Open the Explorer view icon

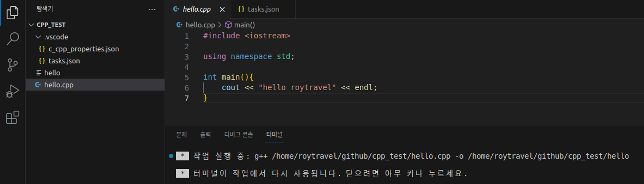click(13, 13)
